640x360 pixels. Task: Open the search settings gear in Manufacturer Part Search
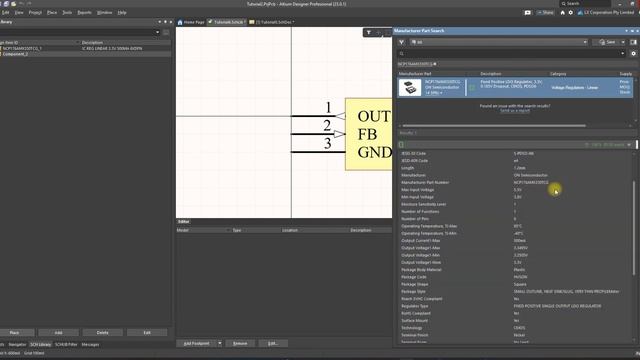[633, 53]
